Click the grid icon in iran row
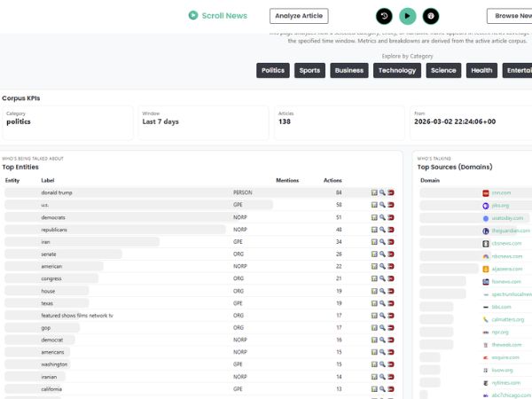 coord(374,241)
